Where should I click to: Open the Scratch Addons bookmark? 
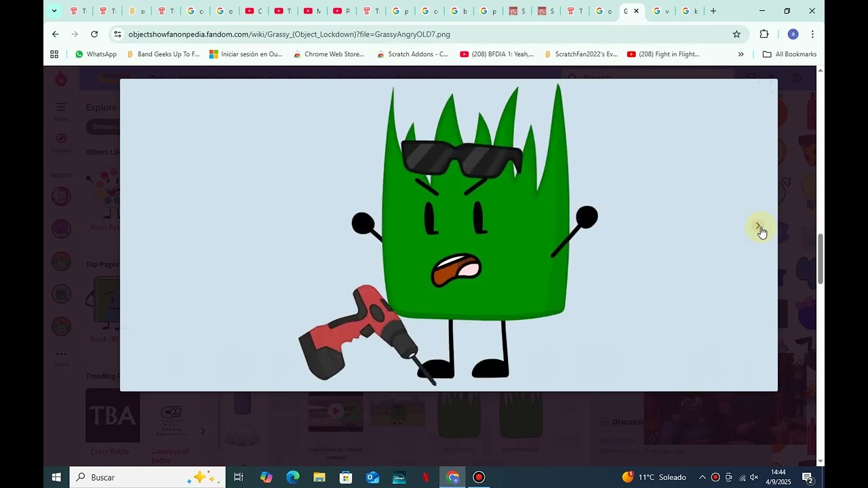point(413,54)
